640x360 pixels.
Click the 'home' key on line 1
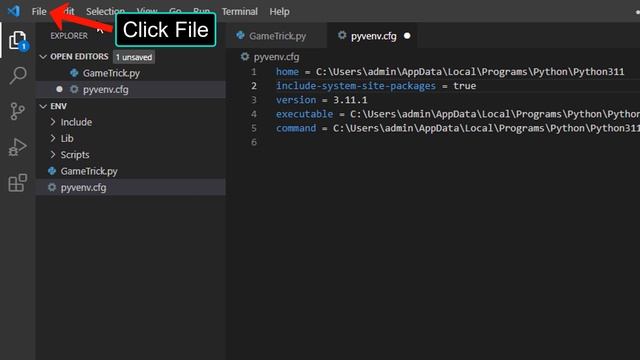pos(287,72)
